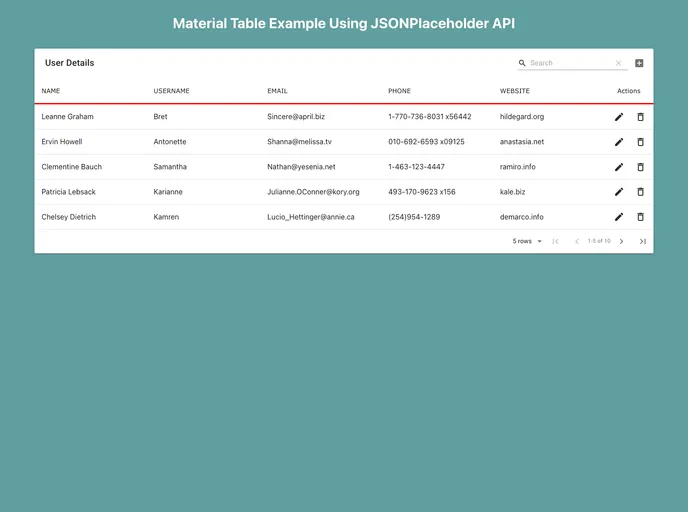Go to the next page
This screenshot has width=688, height=512.
click(x=621, y=241)
